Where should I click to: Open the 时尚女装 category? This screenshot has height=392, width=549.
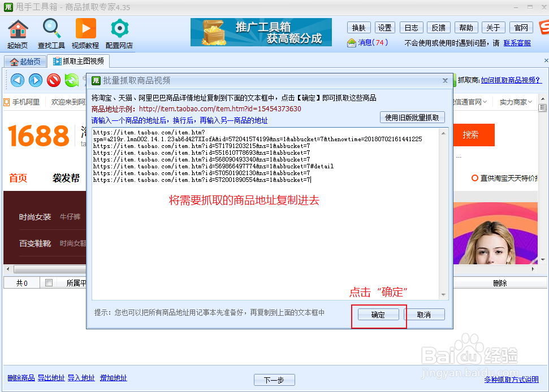pos(35,217)
